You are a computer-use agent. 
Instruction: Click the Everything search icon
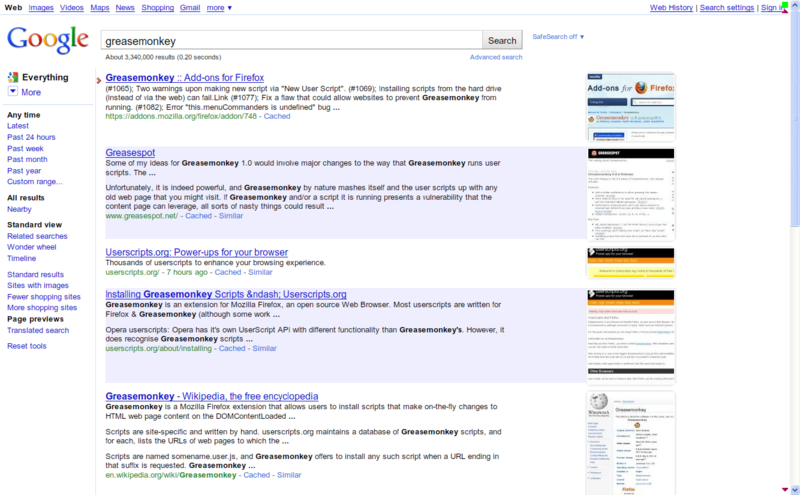13,77
